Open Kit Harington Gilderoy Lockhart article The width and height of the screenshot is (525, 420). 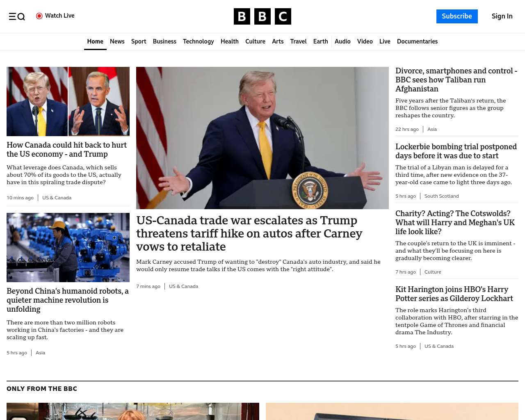pyautogui.click(x=454, y=294)
